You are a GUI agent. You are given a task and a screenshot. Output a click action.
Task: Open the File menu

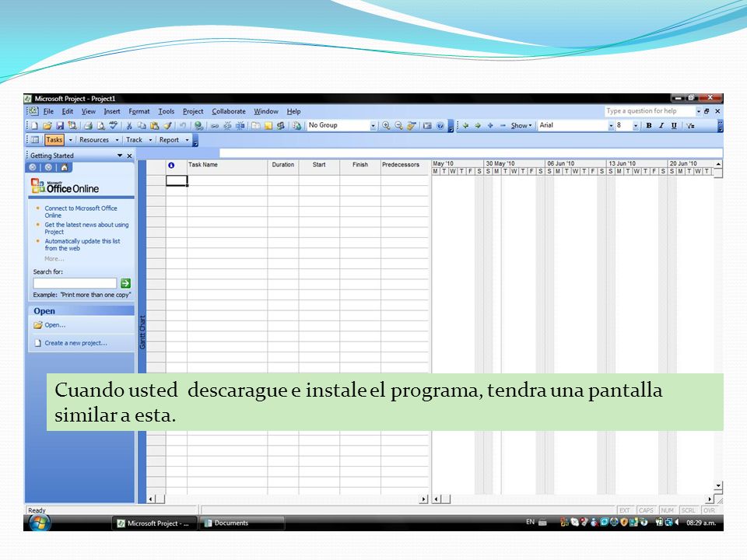point(48,111)
